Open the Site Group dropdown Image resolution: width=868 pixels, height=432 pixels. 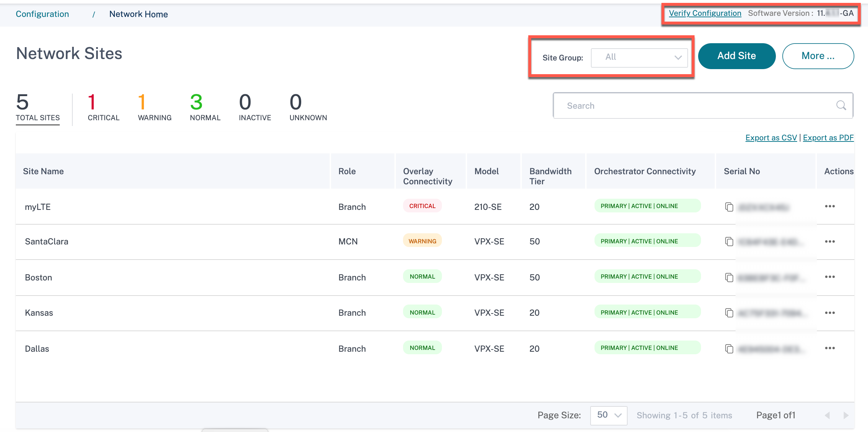[x=639, y=58]
